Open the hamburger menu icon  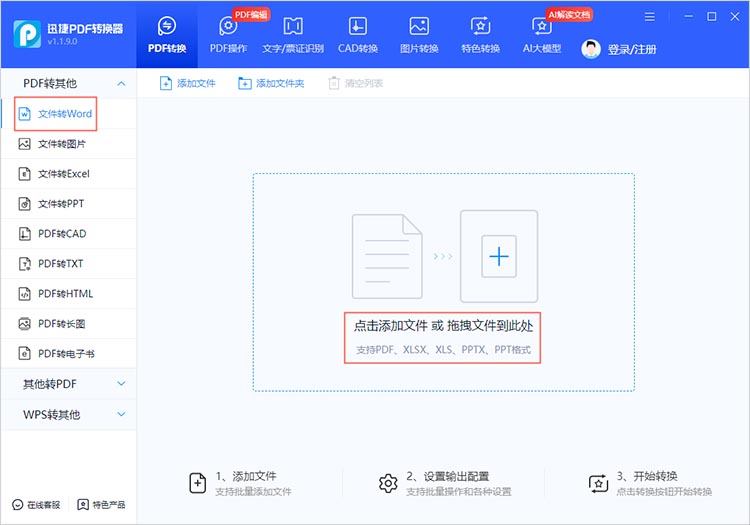tap(650, 17)
